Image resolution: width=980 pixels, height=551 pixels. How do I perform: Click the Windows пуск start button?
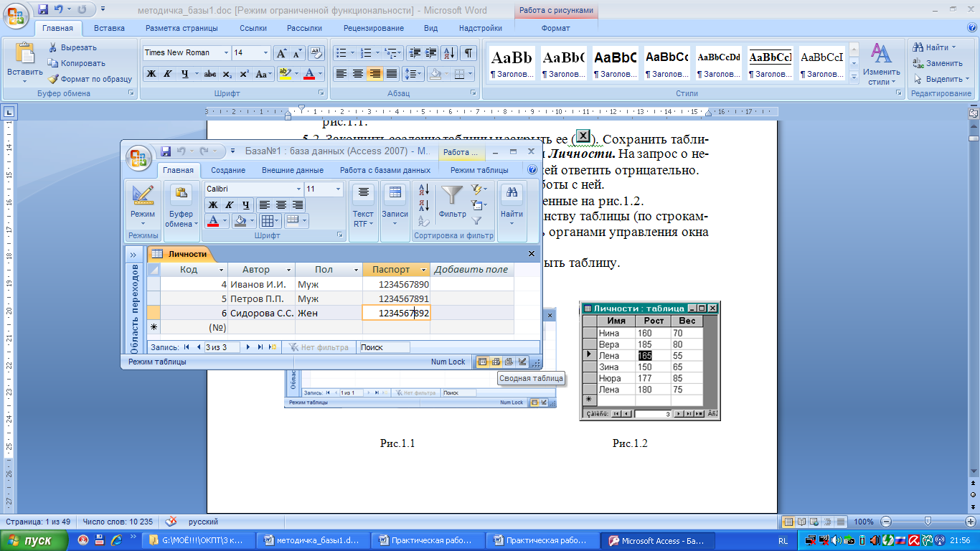(34, 540)
